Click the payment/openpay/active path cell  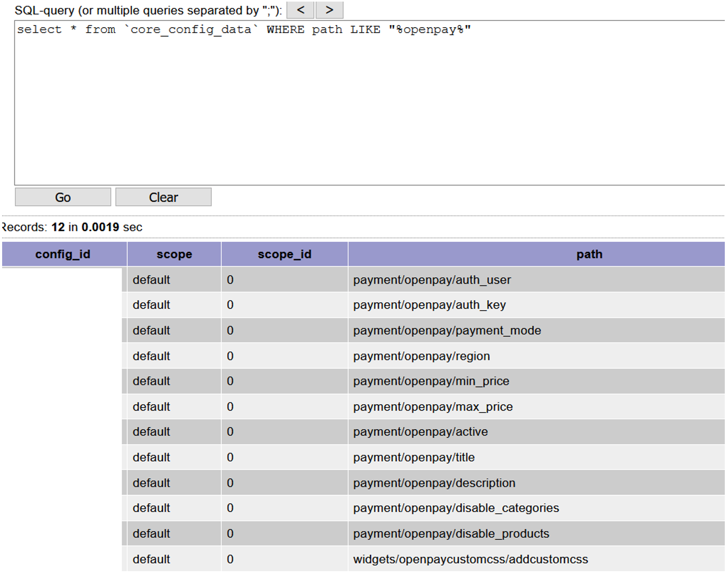pos(420,431)
